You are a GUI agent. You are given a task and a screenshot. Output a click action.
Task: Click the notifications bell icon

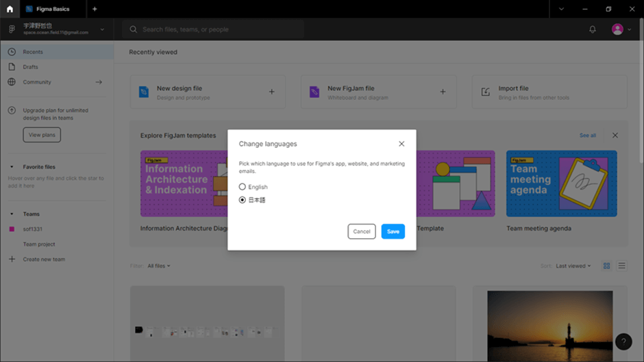click(592, 29)
